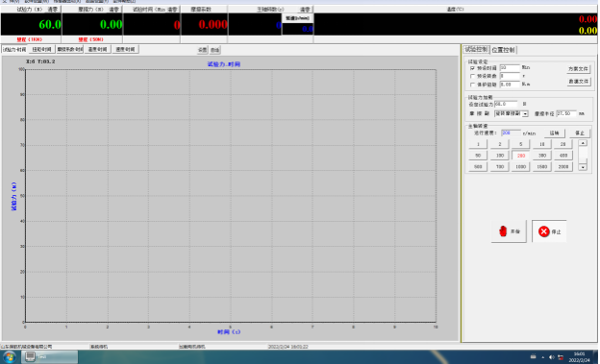The image size is (600, 364).
Task: Select the friction coefficient-time chart tab
Action: click(70, 49)
